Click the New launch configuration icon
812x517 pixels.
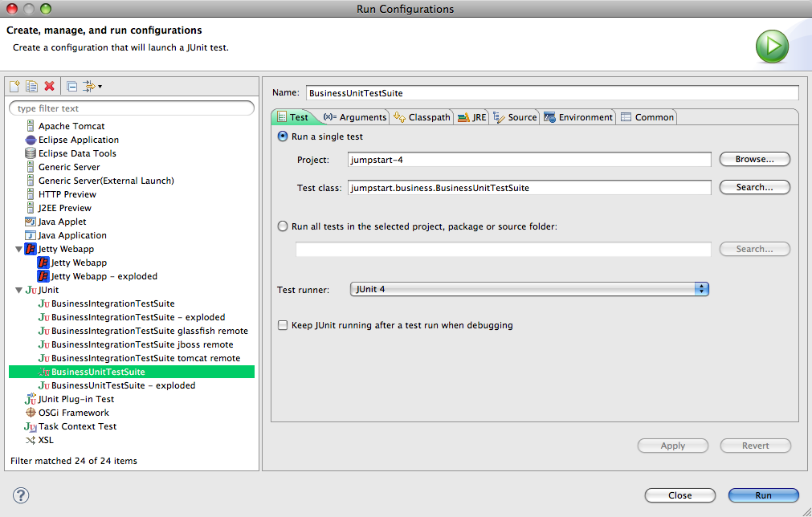tap(14, 86)
